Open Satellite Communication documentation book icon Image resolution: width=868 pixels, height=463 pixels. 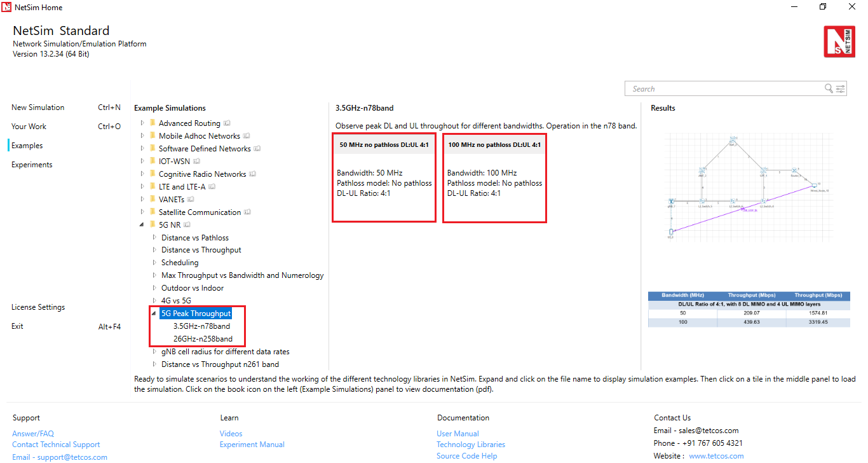(x=247, y=212)
